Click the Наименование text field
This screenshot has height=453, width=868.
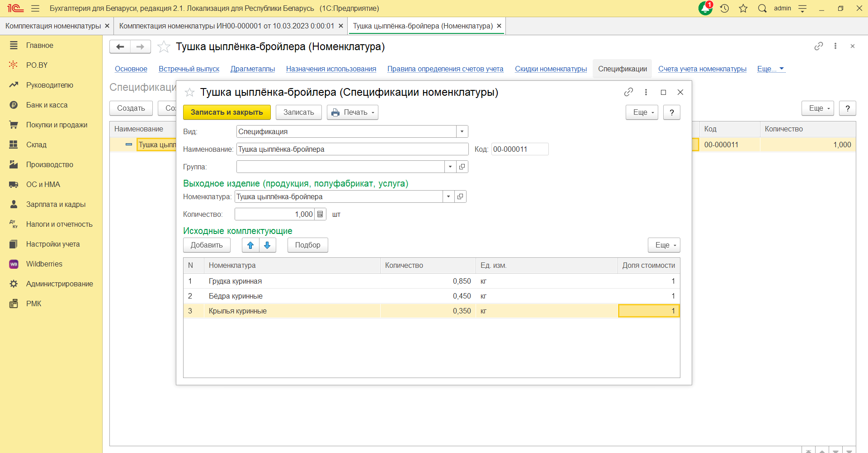click(x=352, y=149)
